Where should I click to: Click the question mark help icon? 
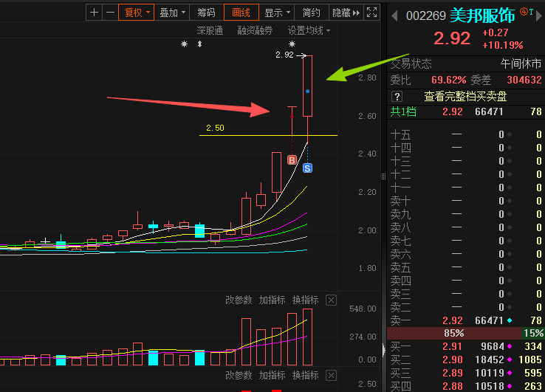pos(397,96)
